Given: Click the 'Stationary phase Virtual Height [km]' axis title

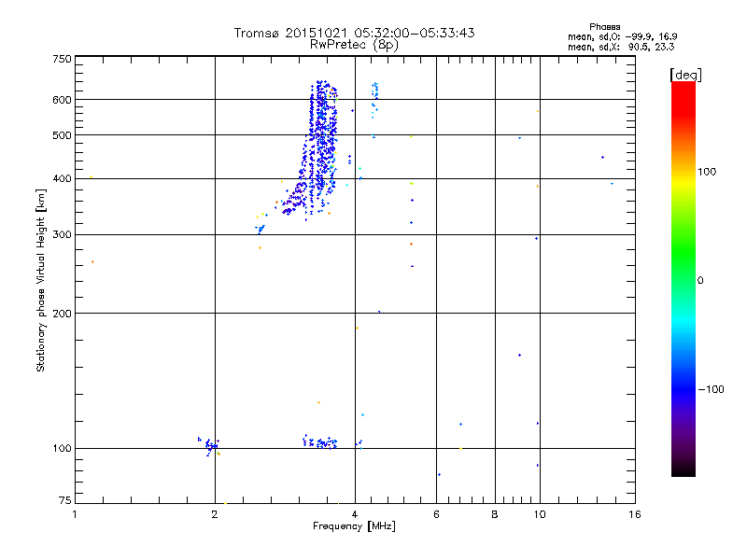Looking at the screenshot, I should [40, 280].
